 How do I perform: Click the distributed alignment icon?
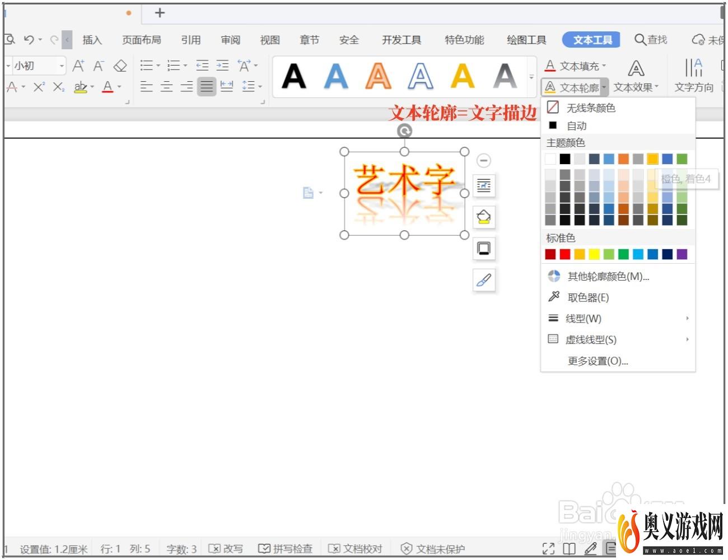point(227,86)
